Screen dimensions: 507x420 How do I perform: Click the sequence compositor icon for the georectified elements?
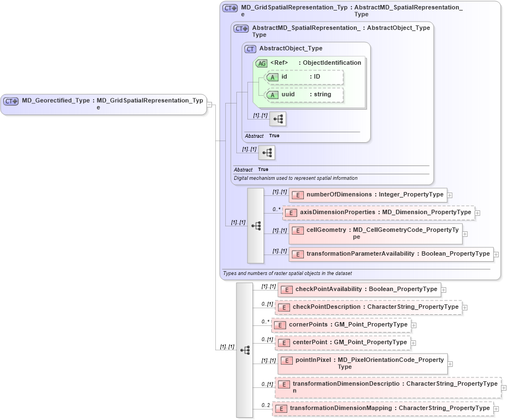[x=244, y=350]
